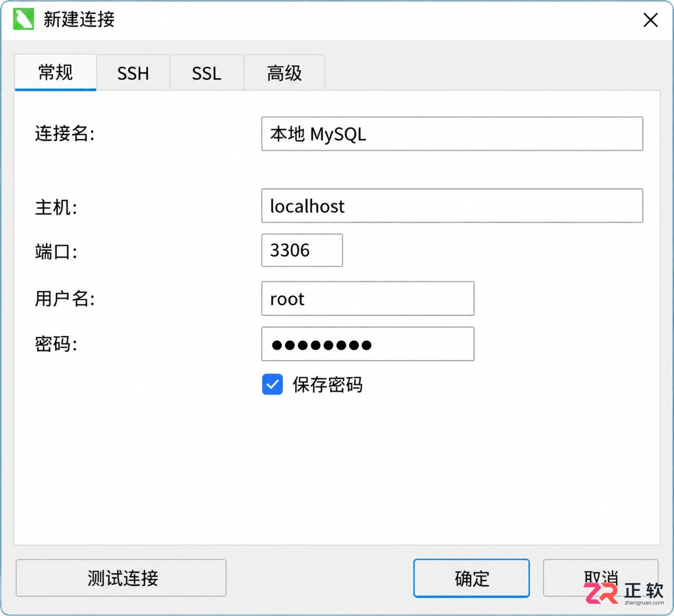This screenshot has width=674, height=616.
Task: Click the 端口: label
Action: [x=56, y=252]
